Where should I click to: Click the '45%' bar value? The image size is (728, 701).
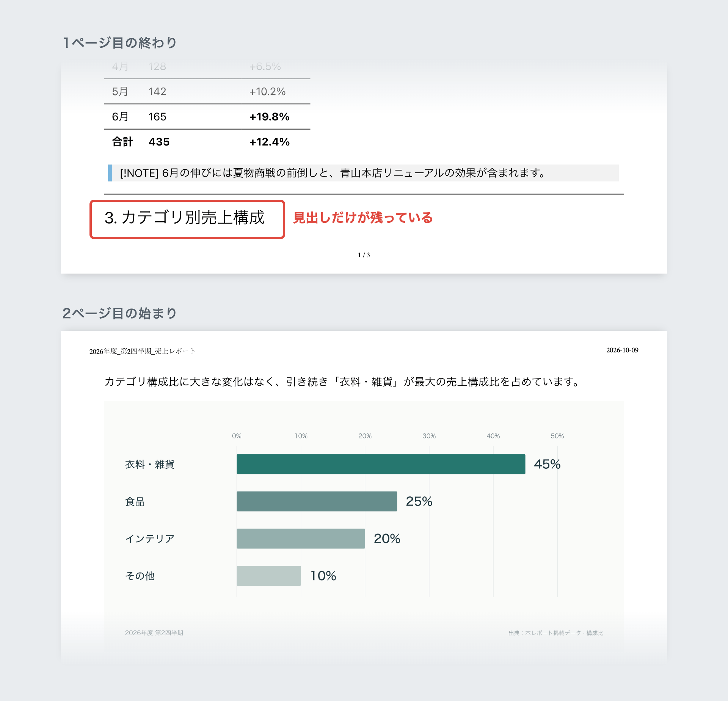(x=547, y=464)
